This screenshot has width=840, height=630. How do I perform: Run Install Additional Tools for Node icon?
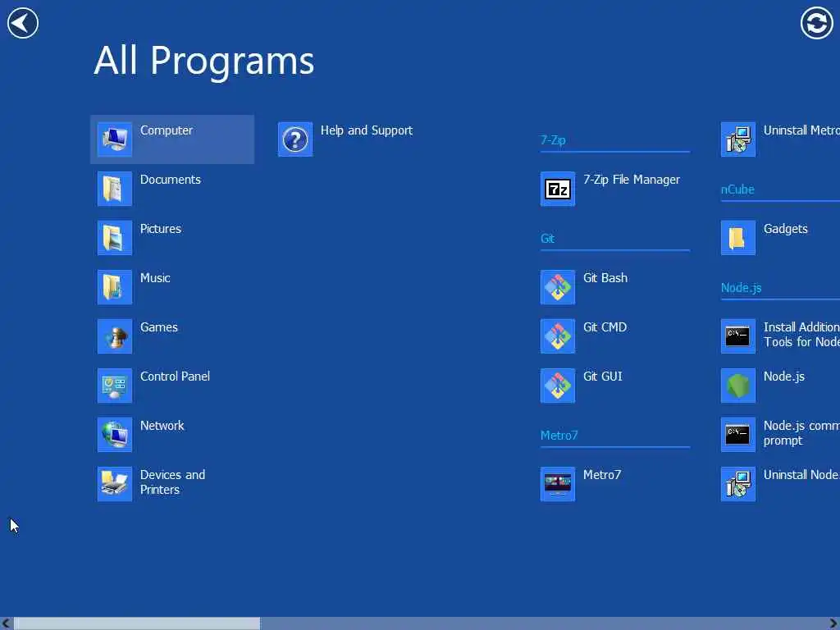[738, 336]
